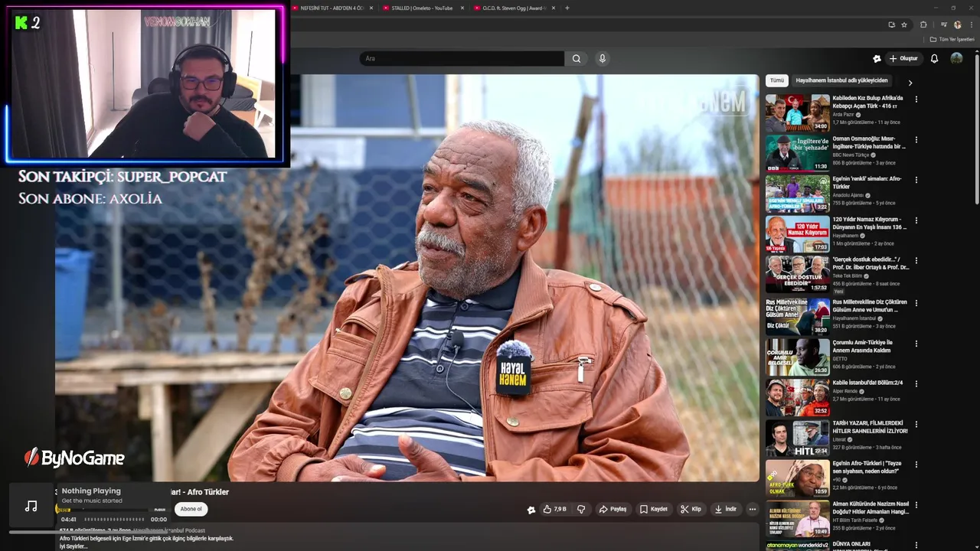
Task: Click BBC News Türkçe channel name
Action: [851, 155]
